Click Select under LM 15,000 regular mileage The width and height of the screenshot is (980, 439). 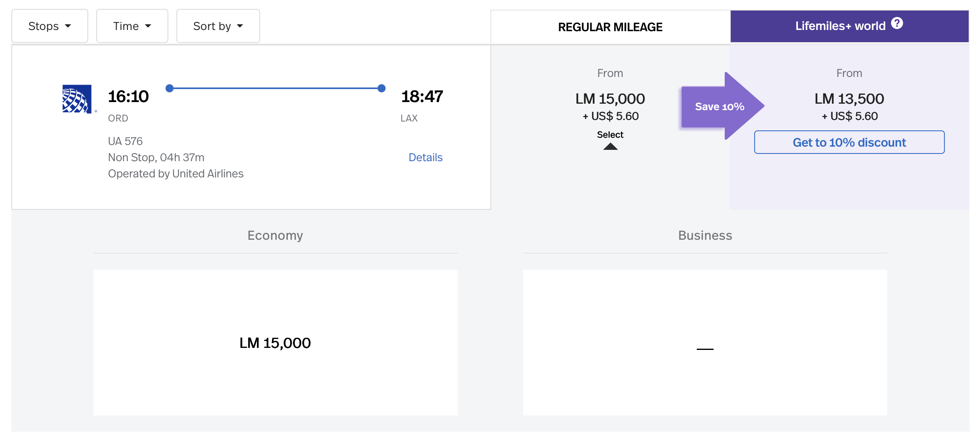click(610, 134)
